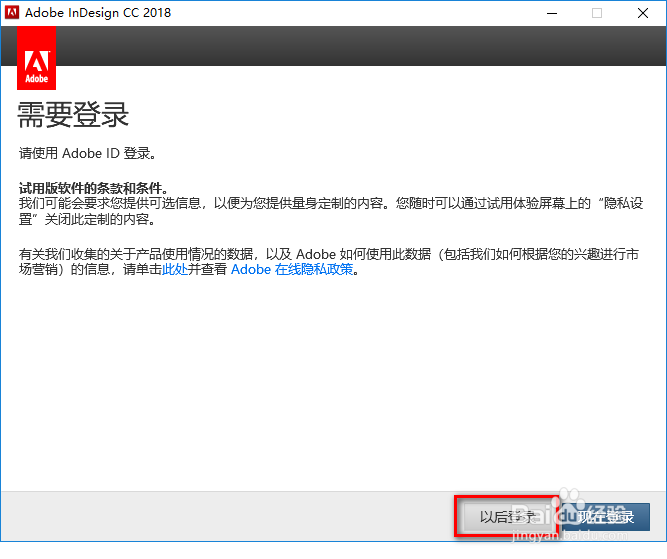The width and height of the screenshot is (667, 559).
Task: Open the "此处" link
Action: (175, 270)
